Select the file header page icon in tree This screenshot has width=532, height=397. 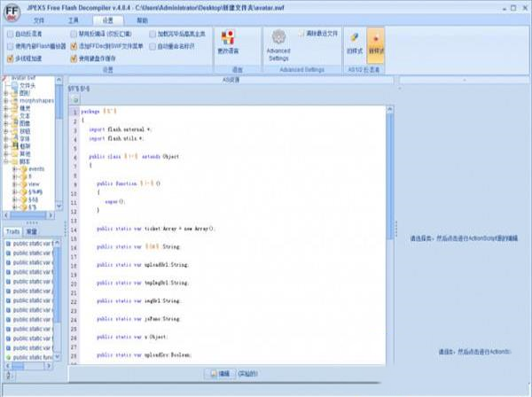pos(14,85)
